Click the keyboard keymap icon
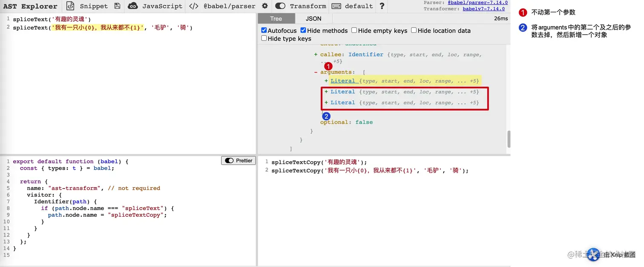 click(x=336, y=6)
